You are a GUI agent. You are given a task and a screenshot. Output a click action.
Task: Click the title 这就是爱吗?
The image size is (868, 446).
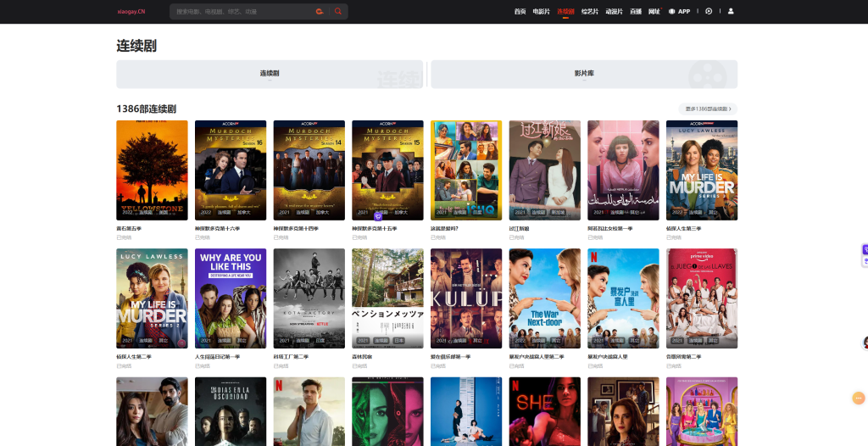[444, 229]
